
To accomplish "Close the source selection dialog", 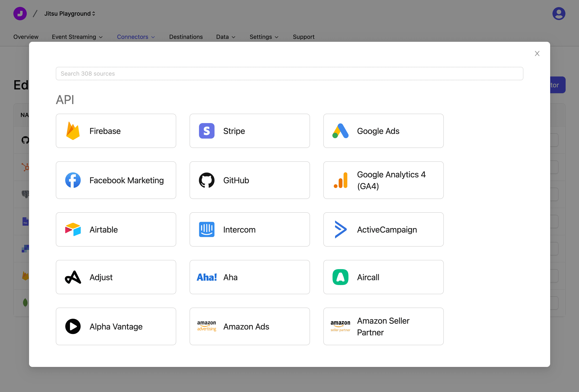I will 537,53.
